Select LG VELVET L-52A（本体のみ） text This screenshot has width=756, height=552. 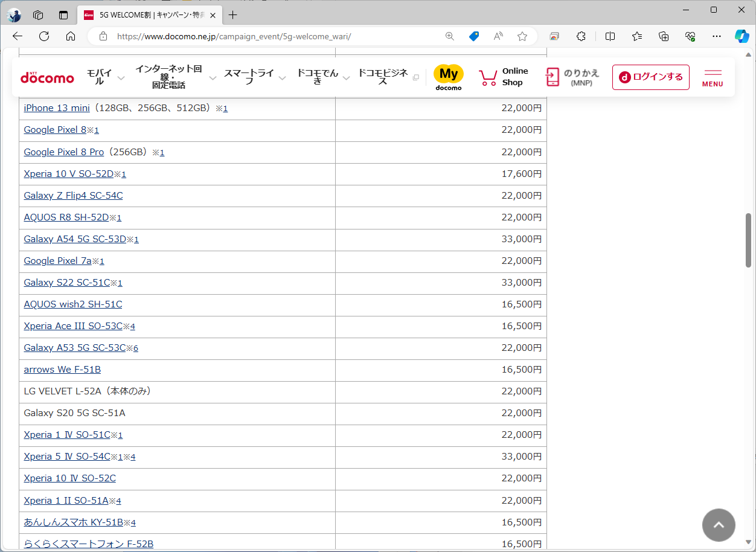pyautogui.click(x=88, y=391)
